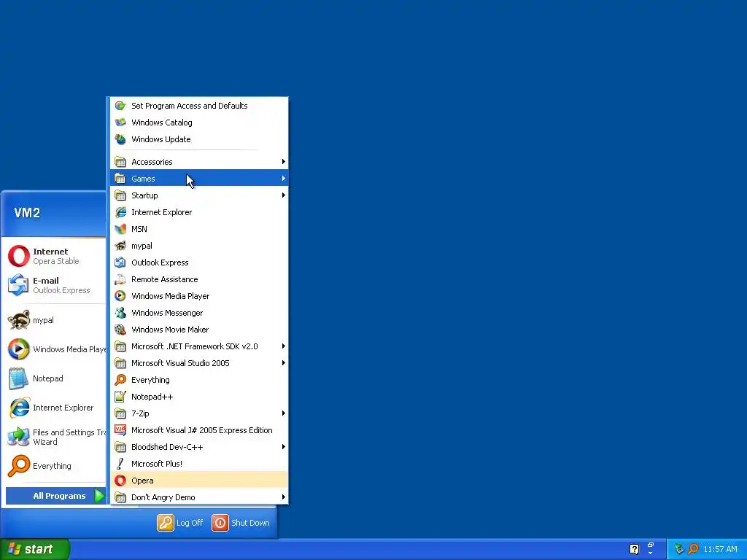The width and height of the screenshot is (747, 560).
Task: Launch Everything search icon in programs list
Action: pyautogui.click(x=120, y=379)
